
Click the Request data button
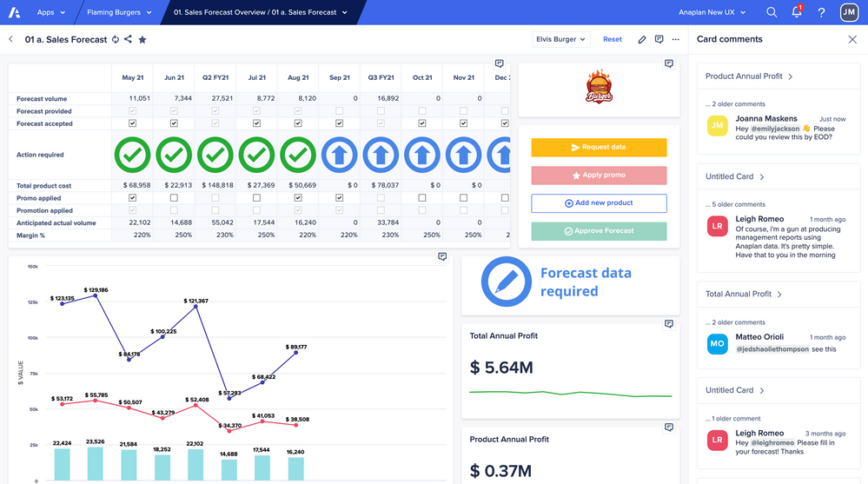(x=599, y=148)
